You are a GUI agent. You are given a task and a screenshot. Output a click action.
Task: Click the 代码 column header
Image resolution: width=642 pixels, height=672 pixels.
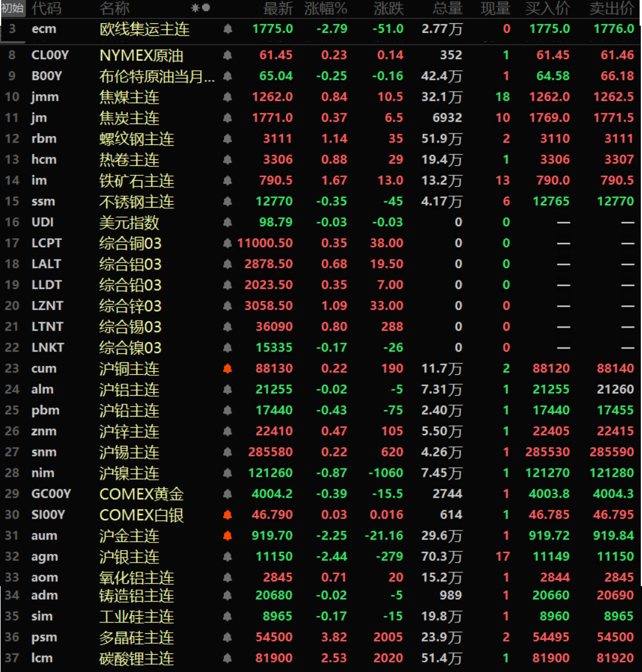coord(46,8)
